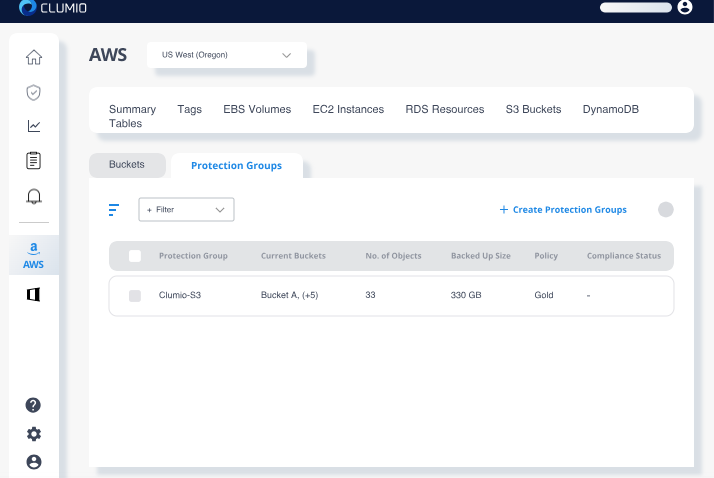Tick the checkbox for the Clumio-S3 row
This screenshot has width=714, height=478.
135,296
